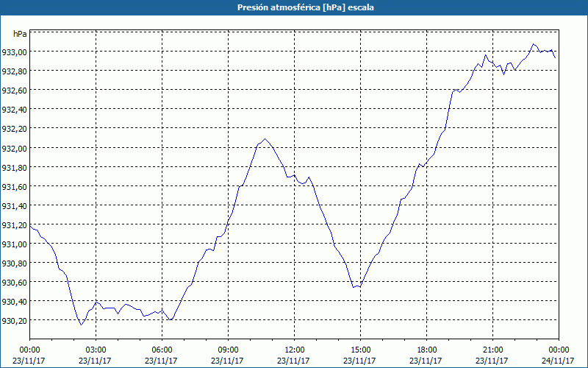This screenshot has height=368, width=588.
Task: Click the 18:00 time label
Action: tap(427, 350)
